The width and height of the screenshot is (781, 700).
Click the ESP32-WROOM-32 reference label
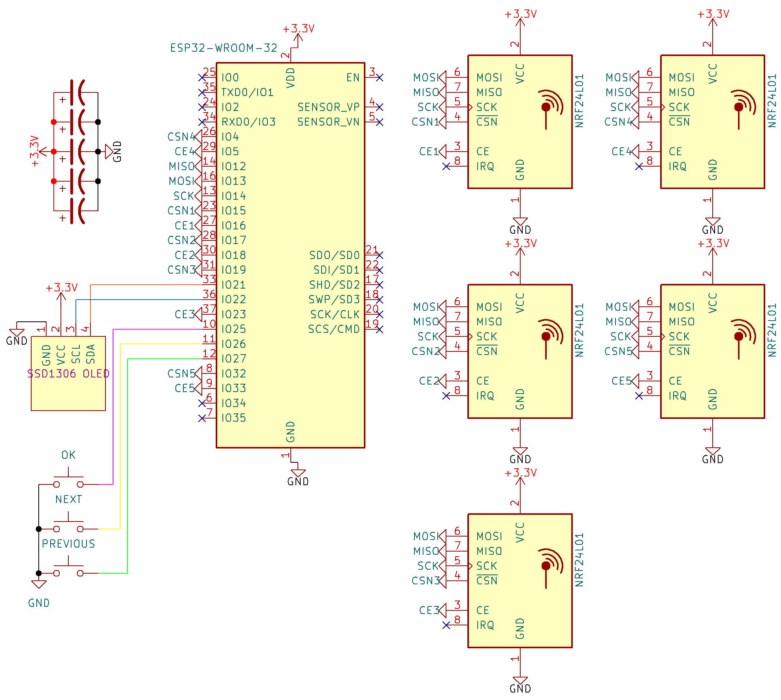(224, 48)
